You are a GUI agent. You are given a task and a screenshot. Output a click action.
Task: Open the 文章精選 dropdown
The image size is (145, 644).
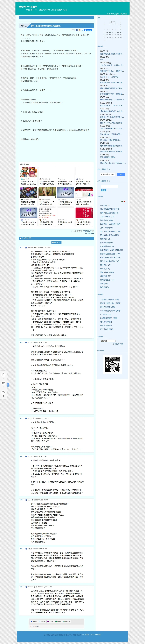coord(108,341)
